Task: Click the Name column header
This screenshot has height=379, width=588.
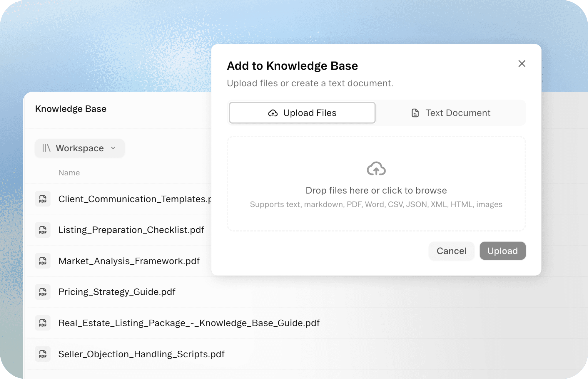Action: pos(69,173)
